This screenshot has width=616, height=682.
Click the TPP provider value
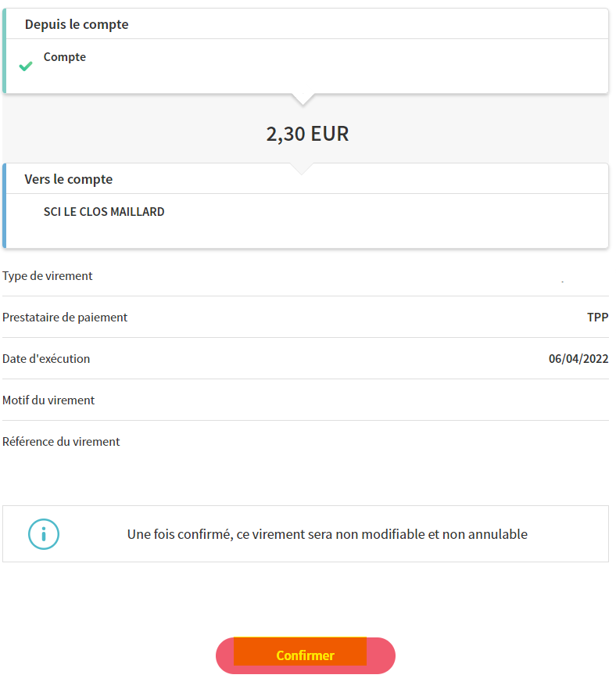(597, 318)
